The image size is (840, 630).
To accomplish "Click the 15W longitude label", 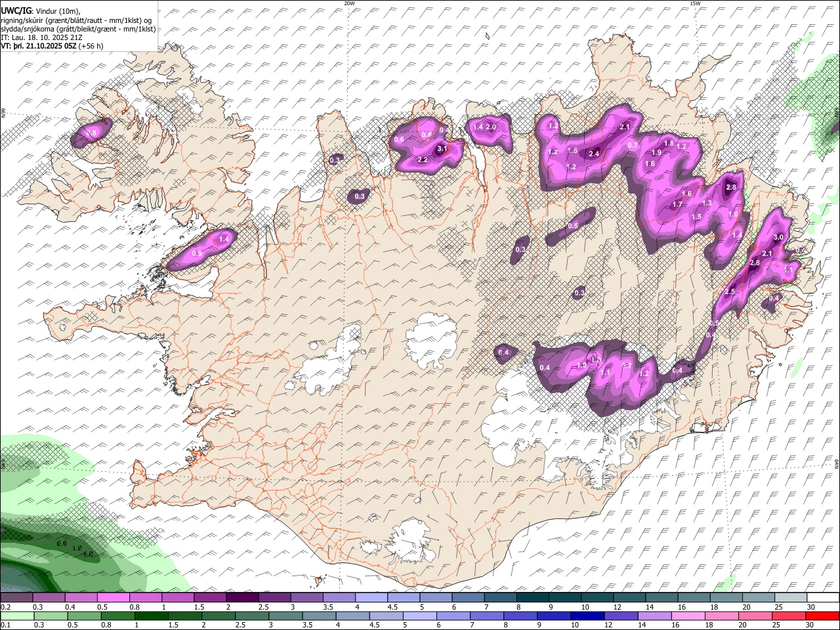I will [695, 3].
